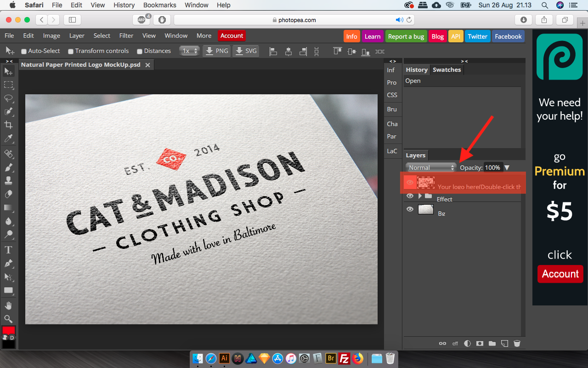Open the Normal blend mode dropdown
588x368 pixels.
pos(431,167)
